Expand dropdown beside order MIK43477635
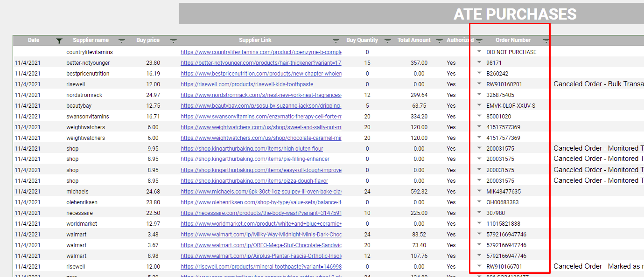 tap(479, 191)
